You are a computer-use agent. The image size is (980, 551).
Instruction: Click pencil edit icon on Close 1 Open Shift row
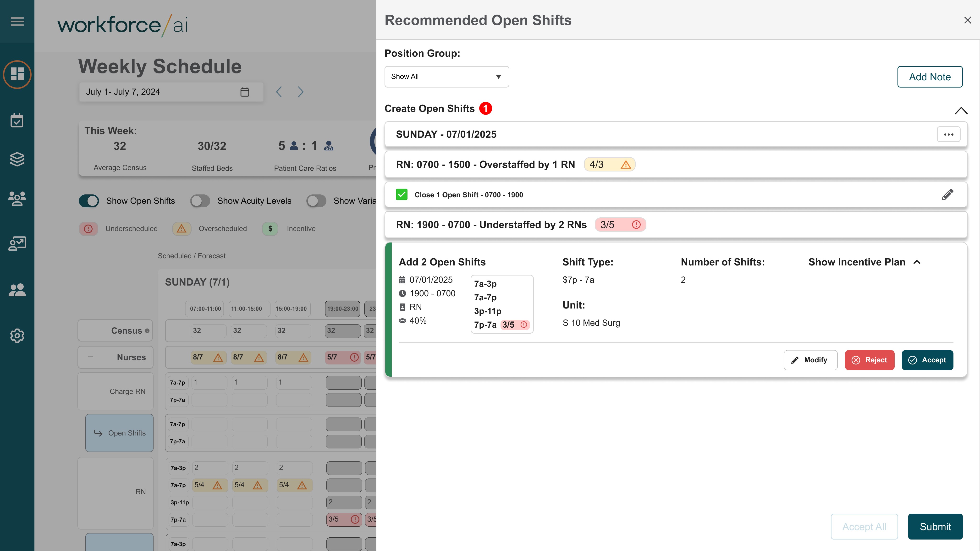tap(947, 194)
